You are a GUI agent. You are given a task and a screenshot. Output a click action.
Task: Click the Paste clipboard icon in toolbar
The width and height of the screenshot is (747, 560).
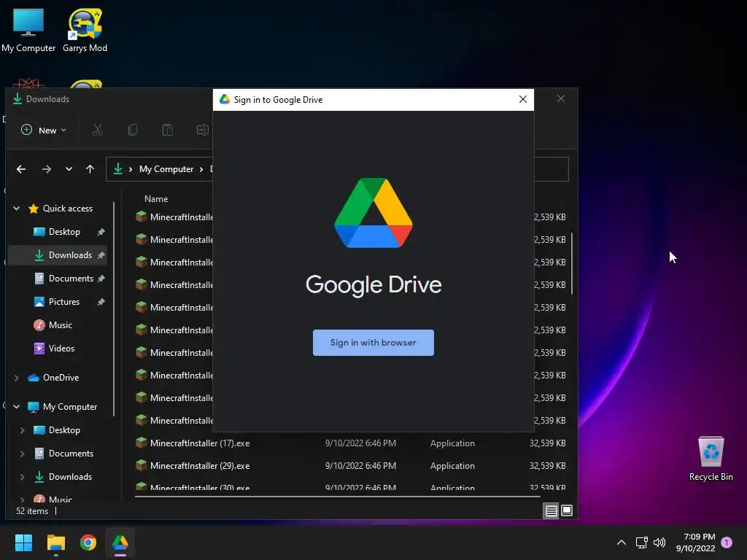point(167,130)
